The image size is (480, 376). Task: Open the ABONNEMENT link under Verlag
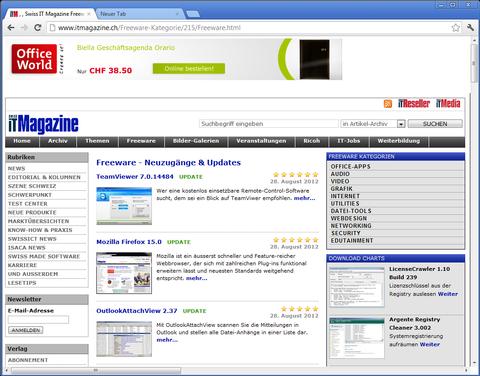click(28, 360)
